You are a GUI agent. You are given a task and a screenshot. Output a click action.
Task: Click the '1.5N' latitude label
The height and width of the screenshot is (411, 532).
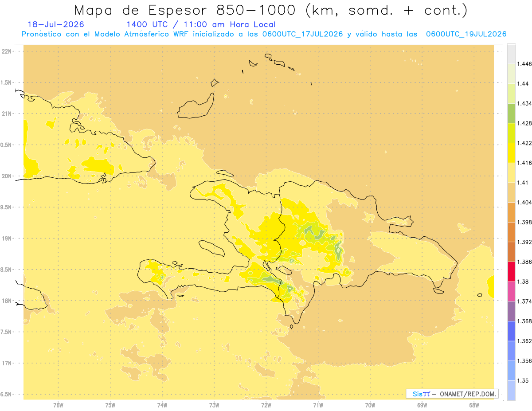click(x=7, y=82)
